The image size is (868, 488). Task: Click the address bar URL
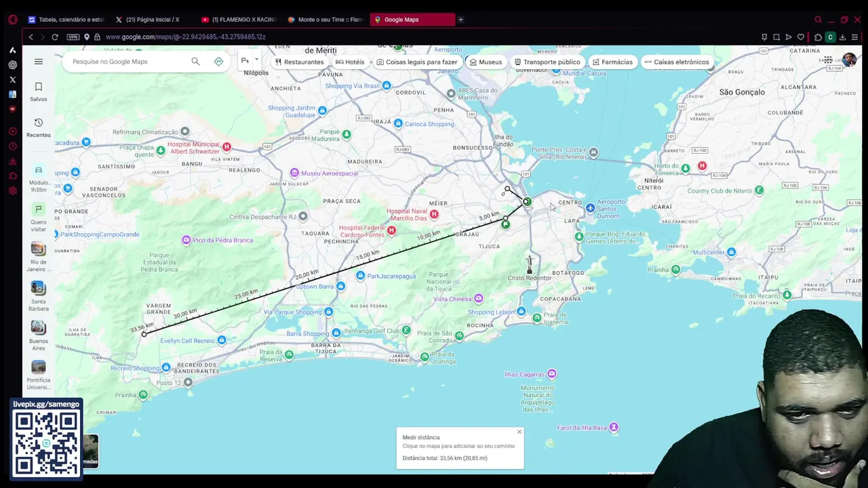[x=185, y=37]
